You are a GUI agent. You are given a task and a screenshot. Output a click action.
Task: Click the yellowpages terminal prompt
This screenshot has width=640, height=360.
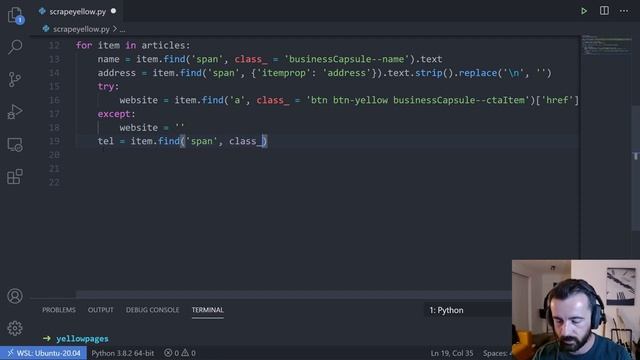coord(82,338)
